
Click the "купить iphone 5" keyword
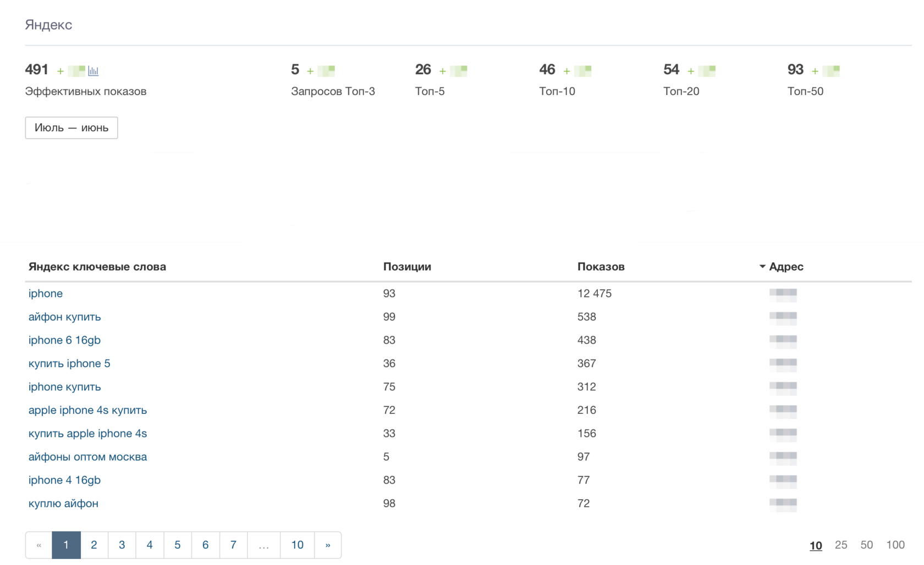click(x=69, y=363)
